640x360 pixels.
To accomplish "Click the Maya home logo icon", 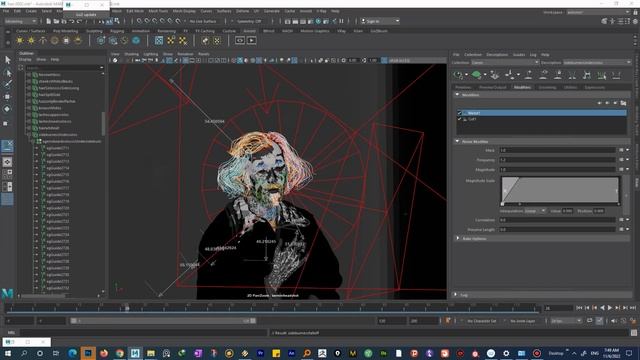I will (x=7, y=293).
